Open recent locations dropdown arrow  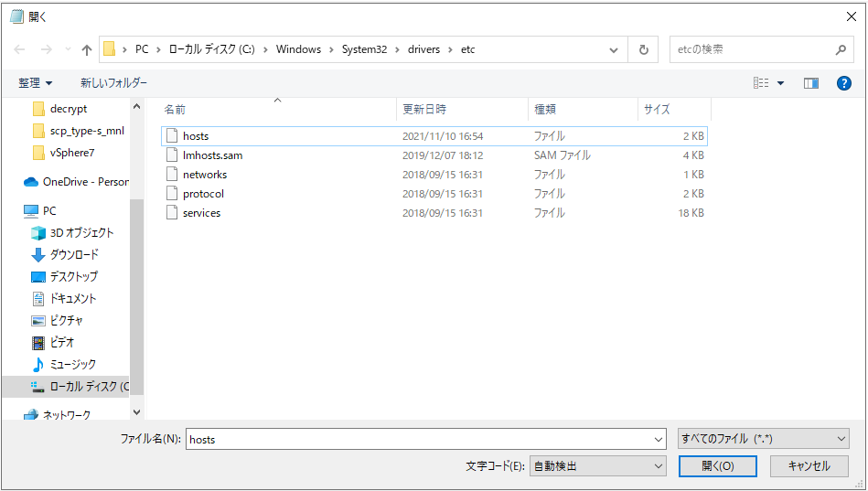68,49
